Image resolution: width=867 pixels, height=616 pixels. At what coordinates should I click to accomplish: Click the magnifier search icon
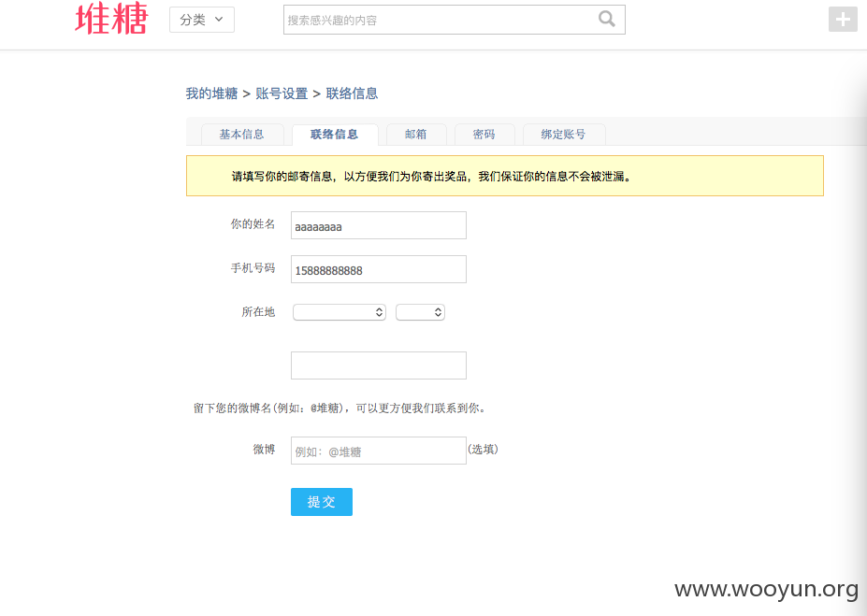tap(607, 20)
